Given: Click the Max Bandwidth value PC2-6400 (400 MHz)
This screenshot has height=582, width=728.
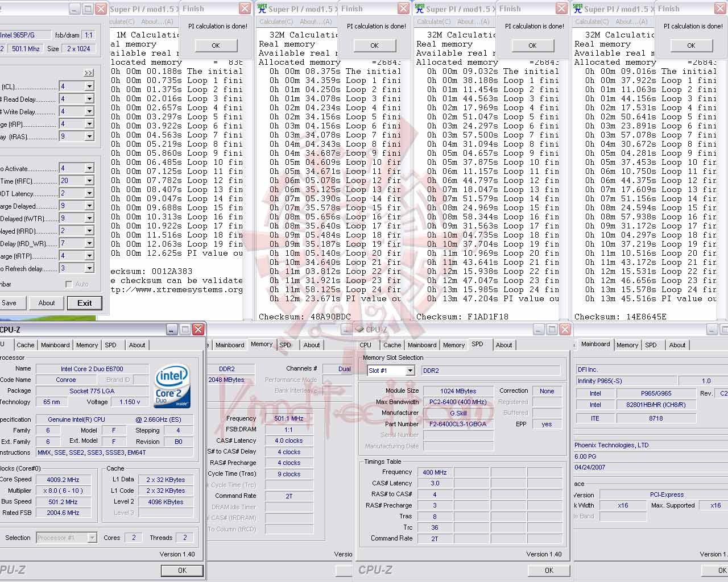Looking at the screenshot, I should (458, 402).
